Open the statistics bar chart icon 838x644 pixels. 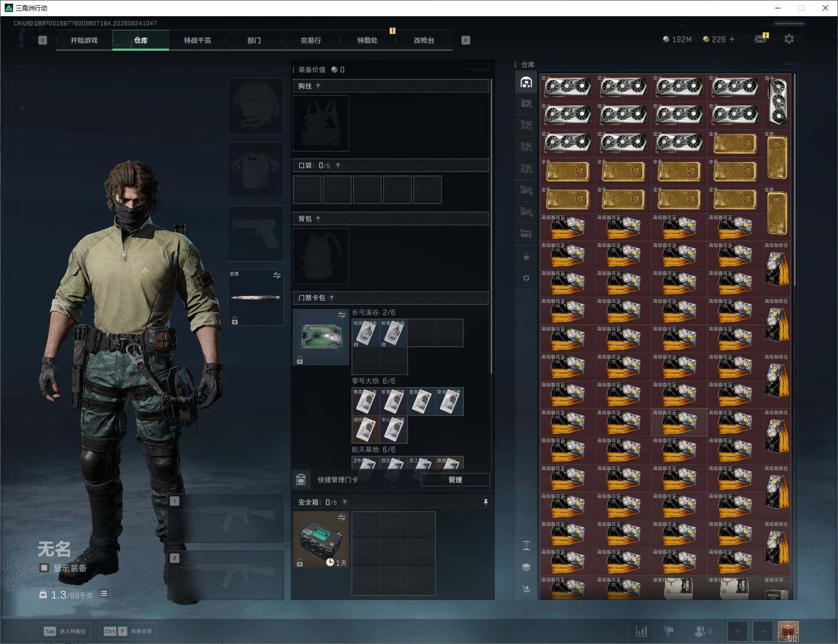point(641,631)
